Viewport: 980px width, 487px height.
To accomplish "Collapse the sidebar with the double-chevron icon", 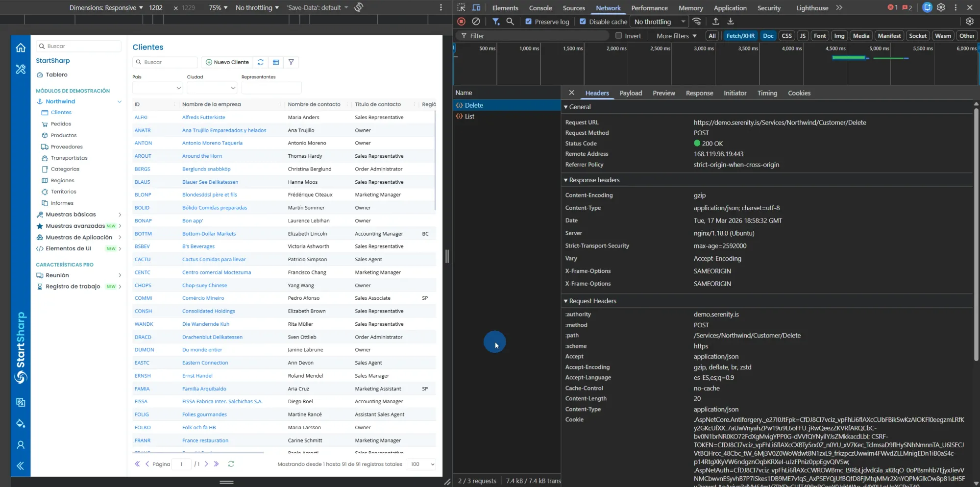I will tap(20, 466).
